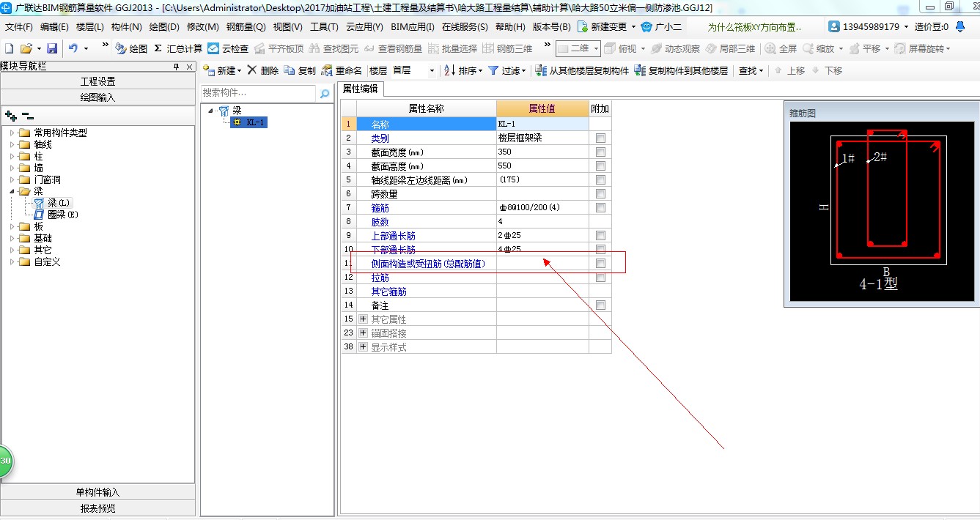Select 梁(L) beam item in tree
Image resolution: width=980 pixels, height=520 pixels.
pyautogui.click(x=54, y=203)
